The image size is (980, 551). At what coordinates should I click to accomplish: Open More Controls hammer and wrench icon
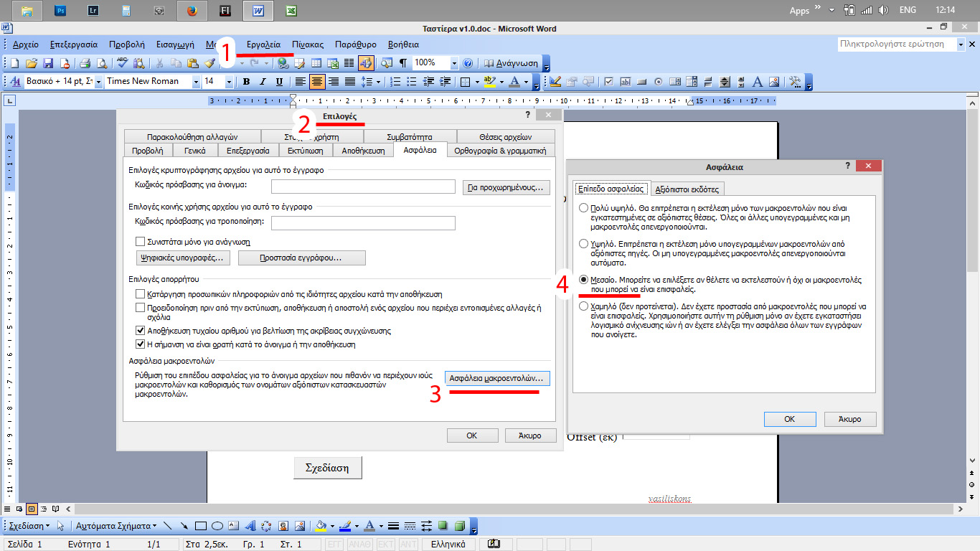click(795, 82)
